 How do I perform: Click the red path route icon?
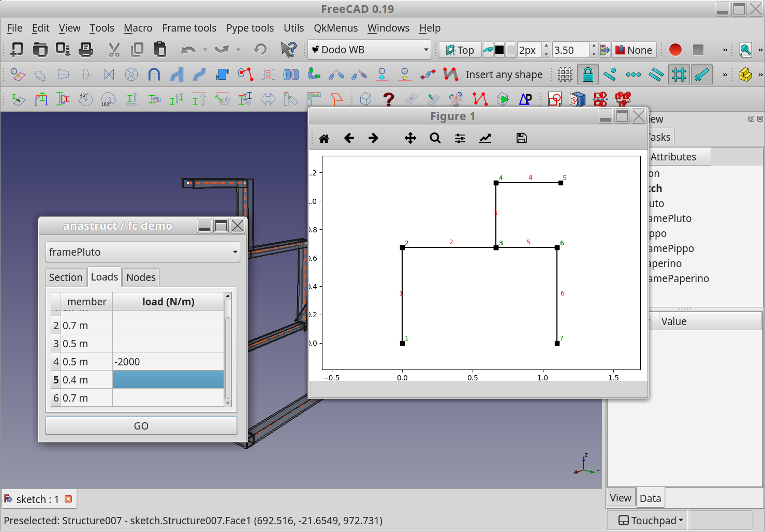[245, 75]
